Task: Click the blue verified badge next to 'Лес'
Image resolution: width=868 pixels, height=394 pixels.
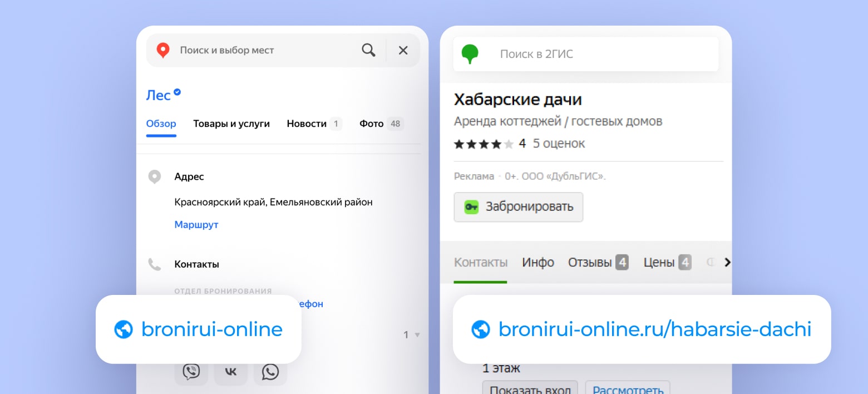Action: coord(177,92)
